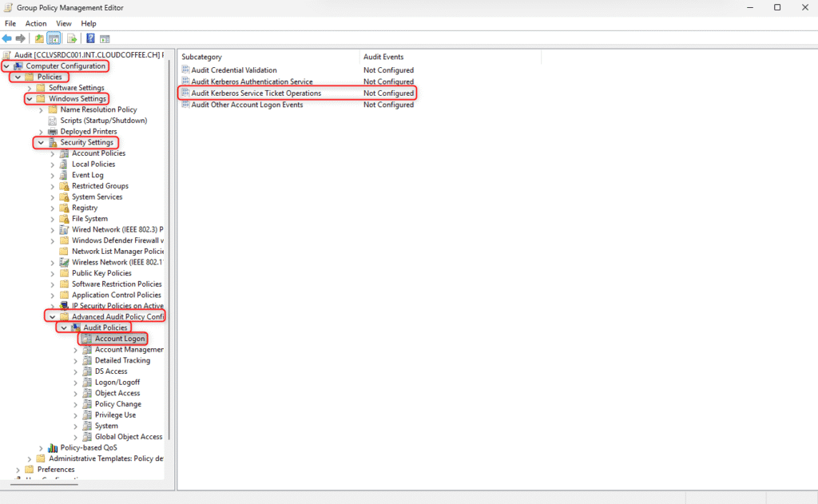The image size is (818, 504).
Task: Click the Back arrow toolbar icon
Action: click(x=7, y=38)
